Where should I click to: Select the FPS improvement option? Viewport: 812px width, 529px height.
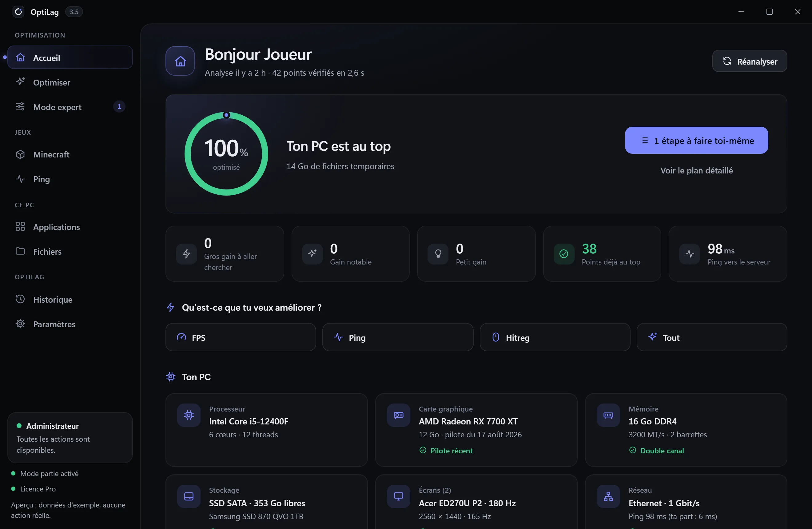click(x=241, y=337)
